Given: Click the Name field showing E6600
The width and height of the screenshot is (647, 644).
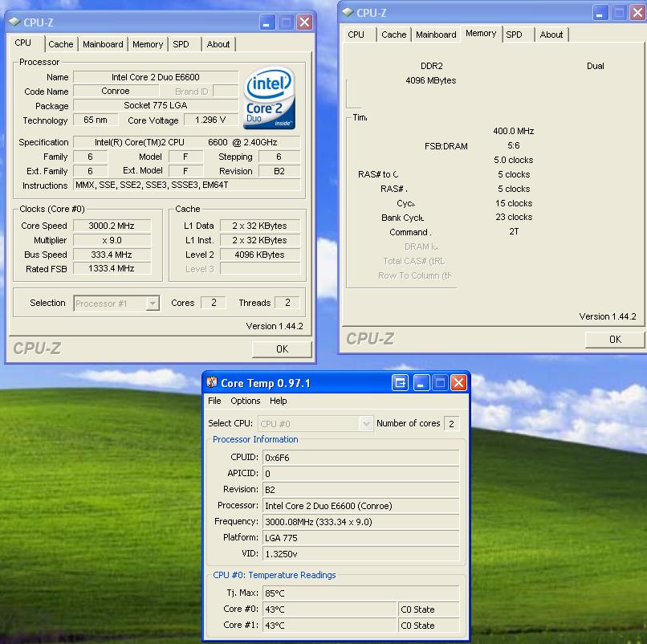Looking at the screenshot, I should [156, 77].
